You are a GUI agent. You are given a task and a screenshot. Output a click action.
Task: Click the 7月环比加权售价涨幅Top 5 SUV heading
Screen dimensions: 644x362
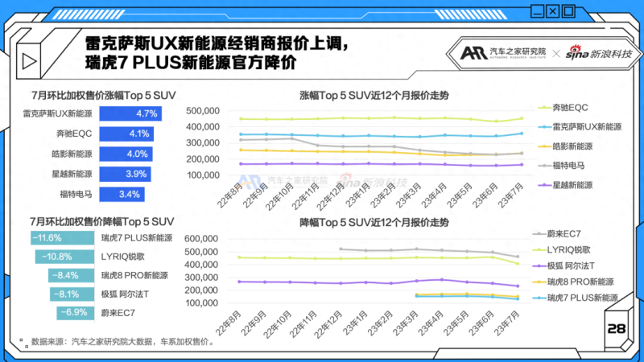point(102,95)
